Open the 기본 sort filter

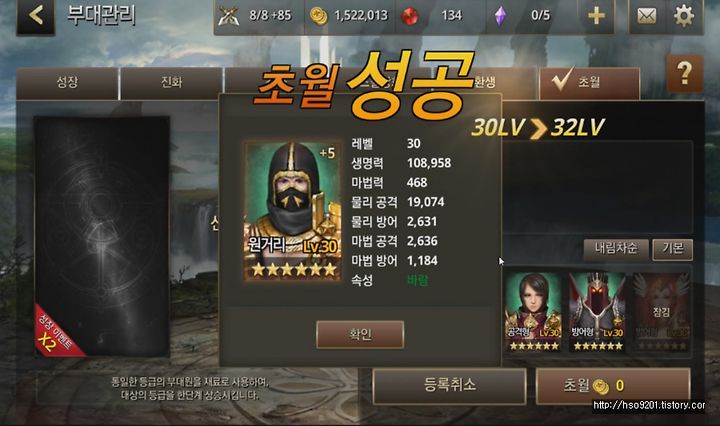point(673,249)
